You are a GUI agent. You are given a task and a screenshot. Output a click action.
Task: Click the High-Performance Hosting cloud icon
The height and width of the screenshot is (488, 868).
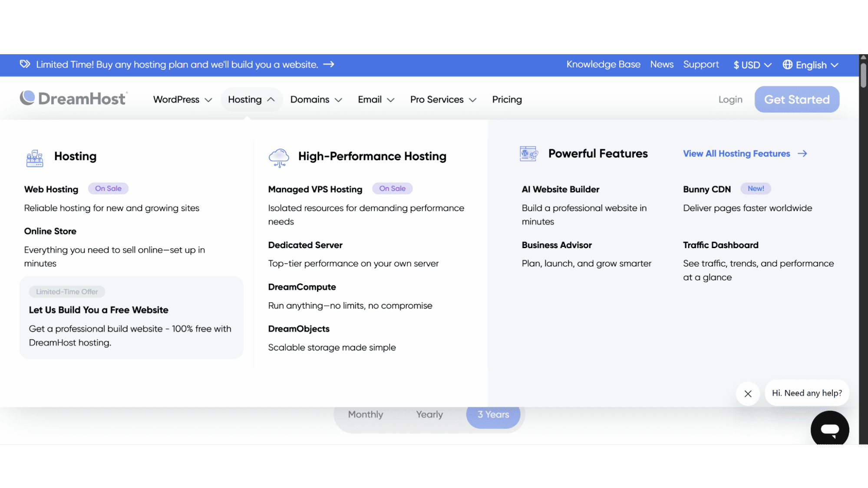point(279,158)
